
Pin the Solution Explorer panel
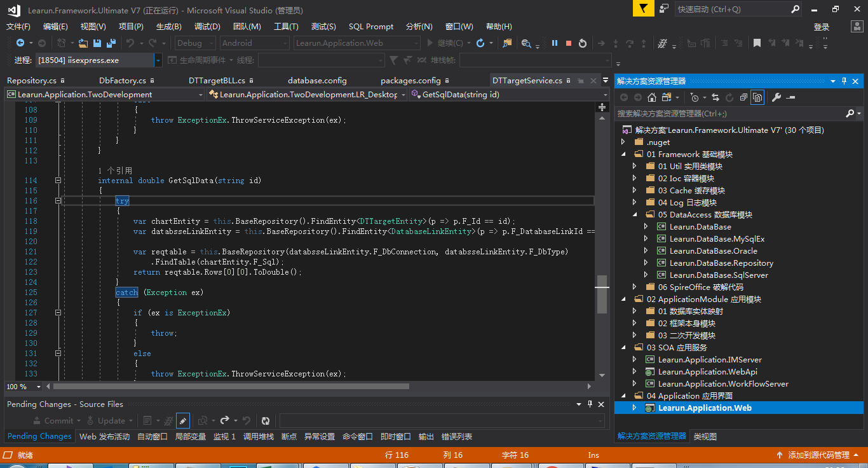pos(844,81)
